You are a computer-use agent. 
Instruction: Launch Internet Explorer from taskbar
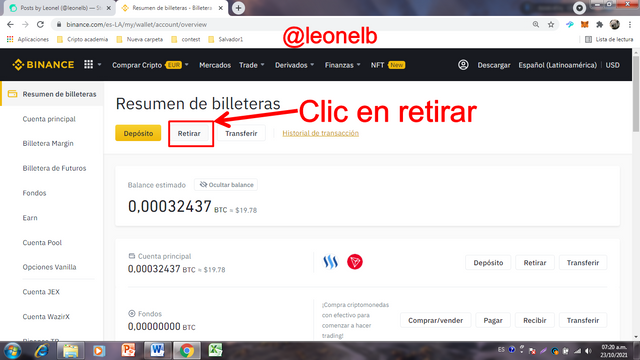(42, 351)
